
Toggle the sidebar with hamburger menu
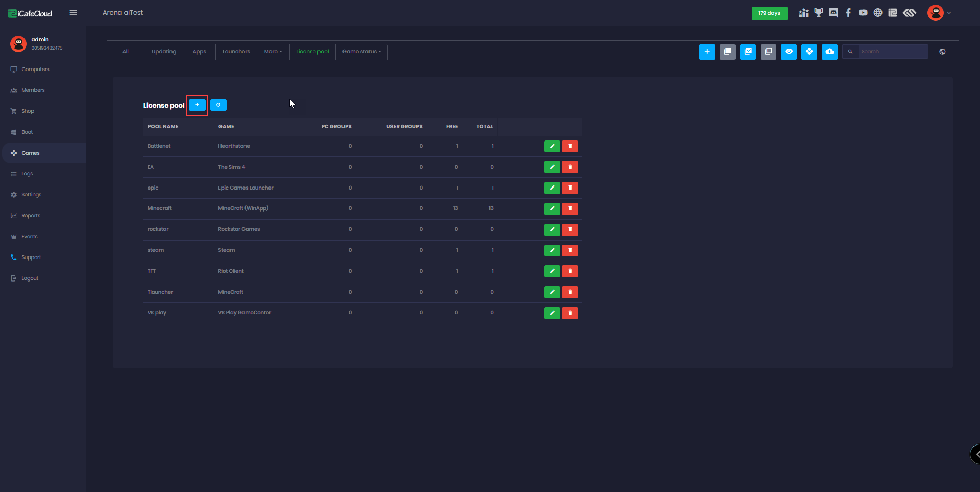[73, 13]
